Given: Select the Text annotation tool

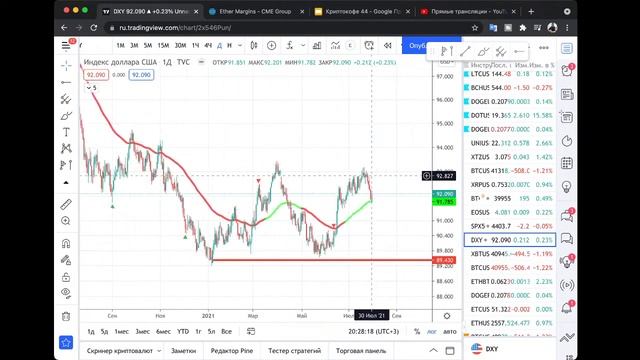Looking at the screenshot, I should pos(66,132).
